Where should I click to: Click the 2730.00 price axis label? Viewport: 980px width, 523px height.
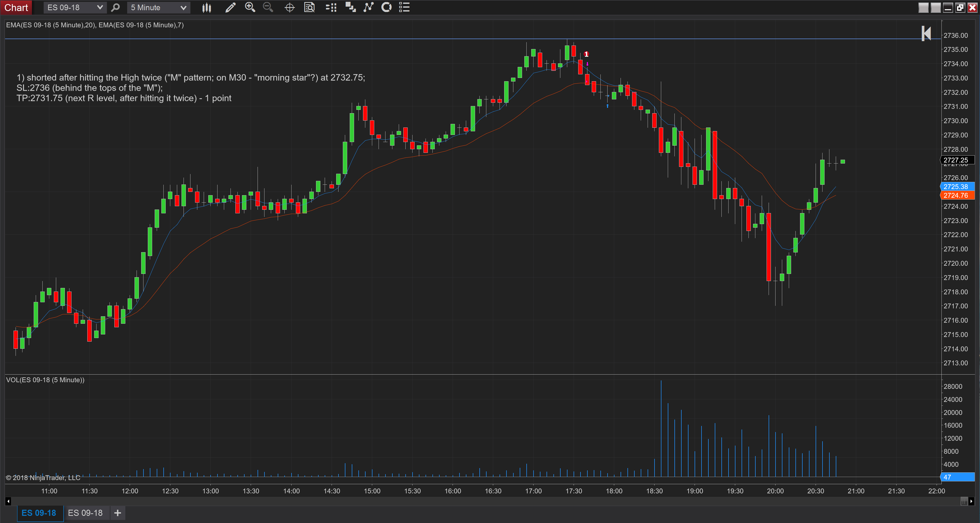[956, 121]
